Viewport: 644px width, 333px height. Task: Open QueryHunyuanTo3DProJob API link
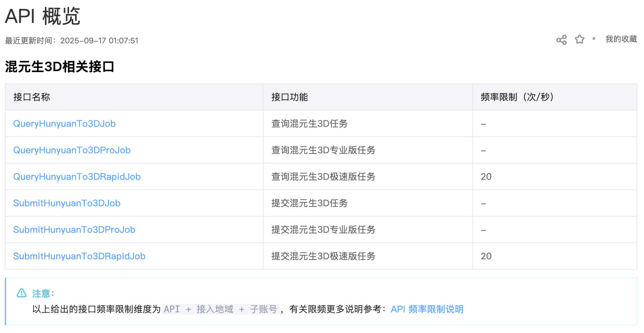(72, 150)
